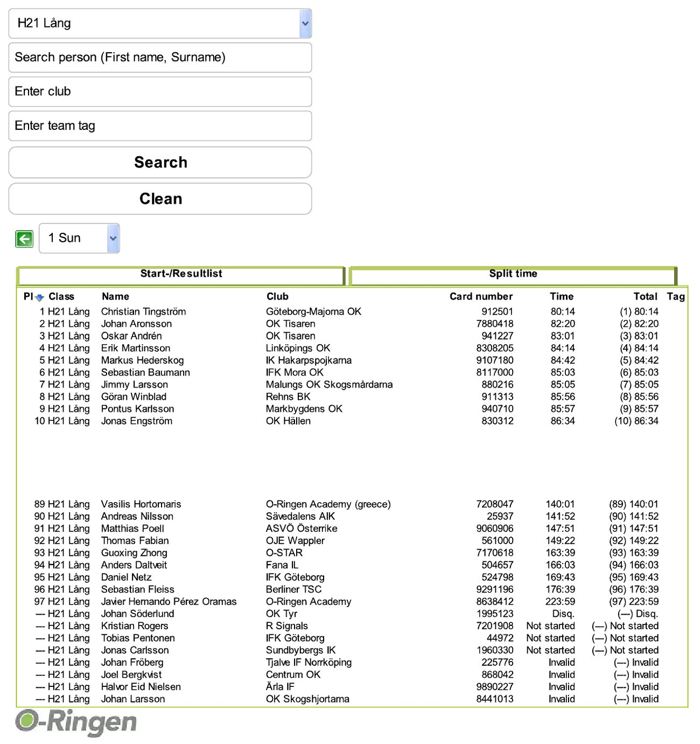Switch to the Start-/Resultlist tab
Viewport: 700px width, 744px height.
pyautogui.click(x=181, y=274)
